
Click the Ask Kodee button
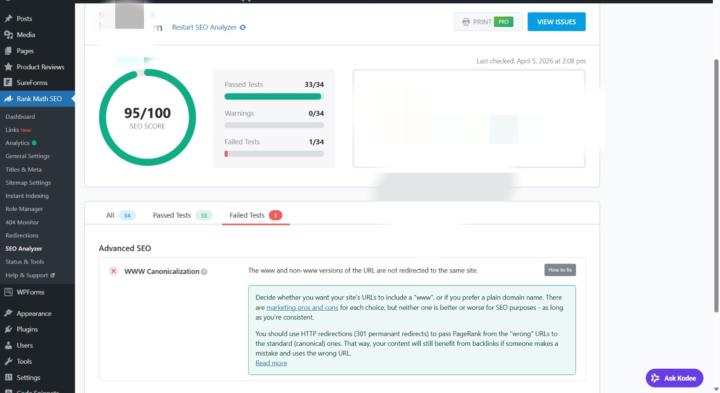pos(674,378)
